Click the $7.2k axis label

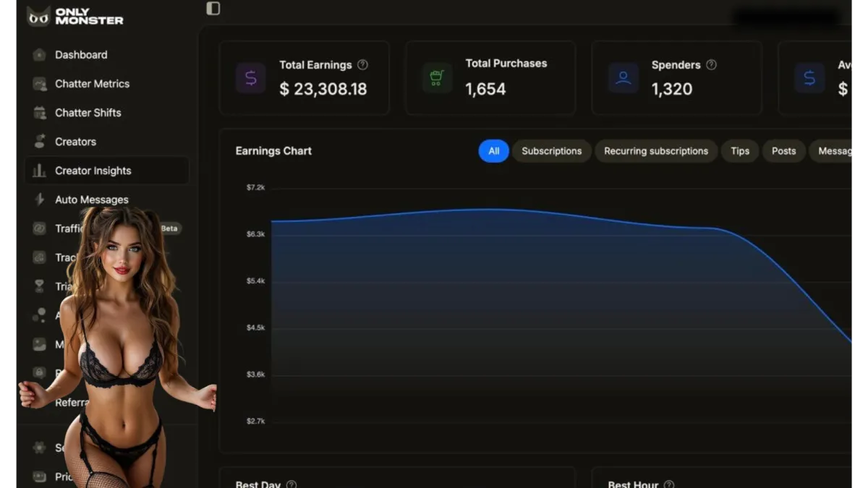(x=256, y=187)
